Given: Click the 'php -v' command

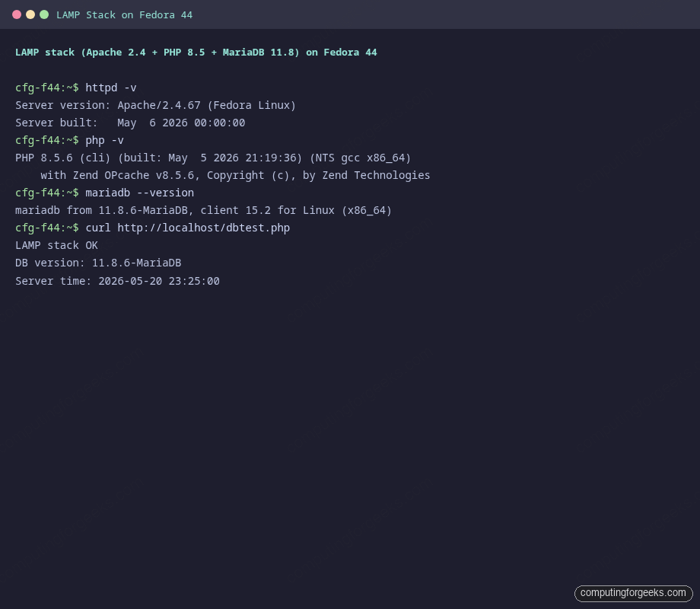Looking at the screenshot, I should coord(104,140).
